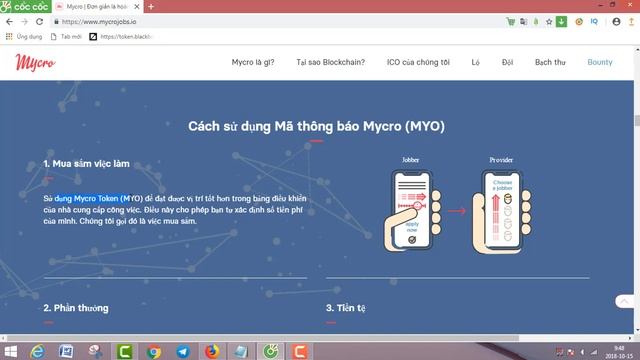Click the vertical scrollbar thumb
This screenshot has height=360, width=640.
coord(637,121)
